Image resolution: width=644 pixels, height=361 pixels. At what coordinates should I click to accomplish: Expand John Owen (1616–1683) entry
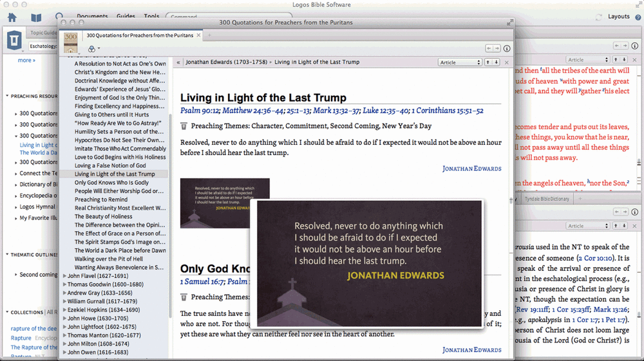tap(64, 353)
